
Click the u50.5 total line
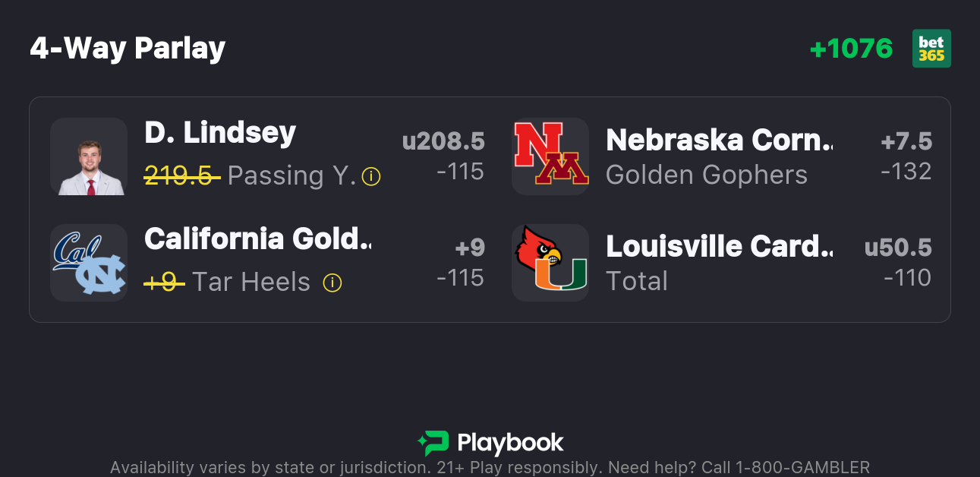898,248
